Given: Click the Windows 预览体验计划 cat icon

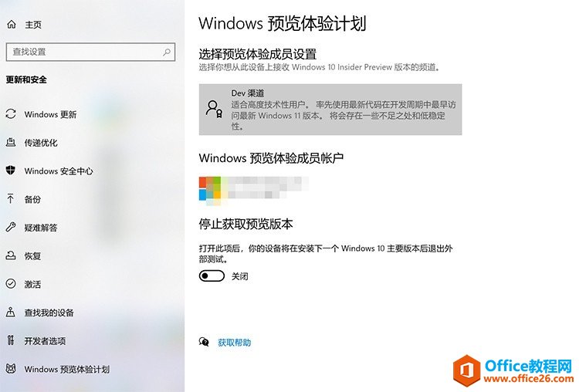Looking at the screenshot, I should point(11,369).
